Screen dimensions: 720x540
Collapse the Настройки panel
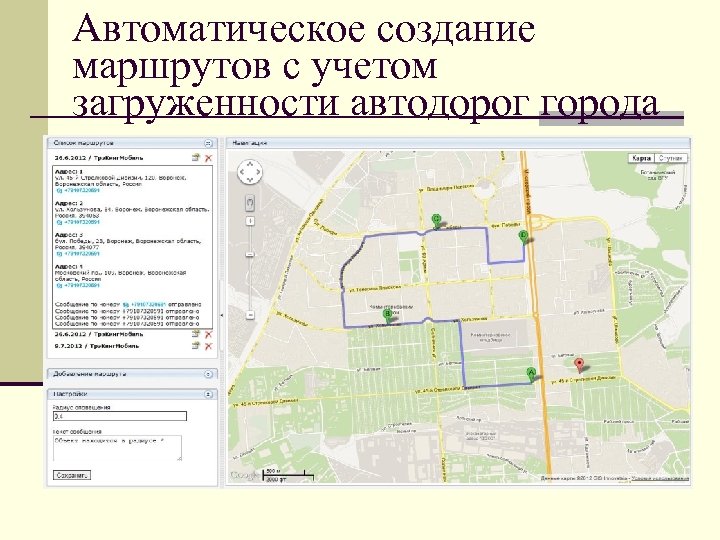point(208,394)
